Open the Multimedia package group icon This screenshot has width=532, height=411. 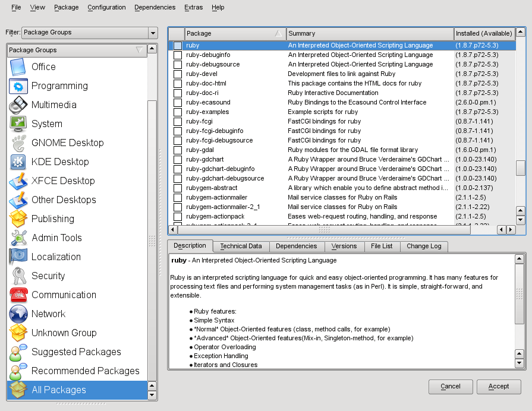pyautogui.click(x=18, y=105)
